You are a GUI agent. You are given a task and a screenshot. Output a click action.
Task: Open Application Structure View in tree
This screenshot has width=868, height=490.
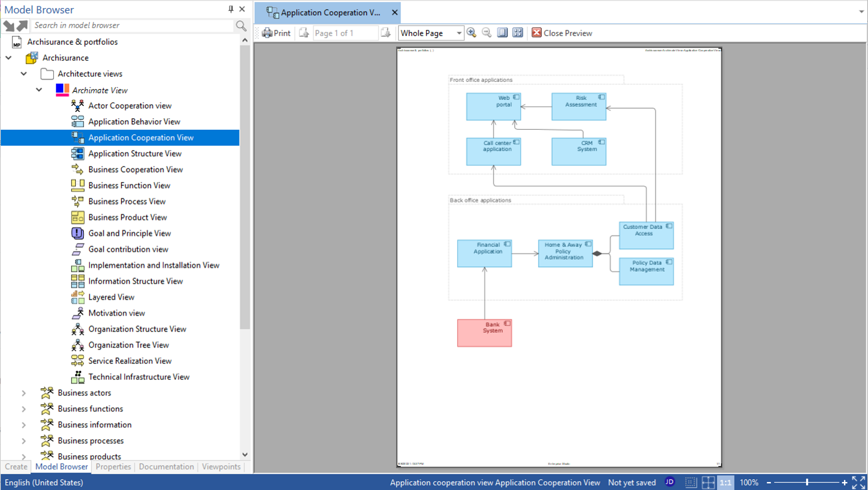point(134,154)
